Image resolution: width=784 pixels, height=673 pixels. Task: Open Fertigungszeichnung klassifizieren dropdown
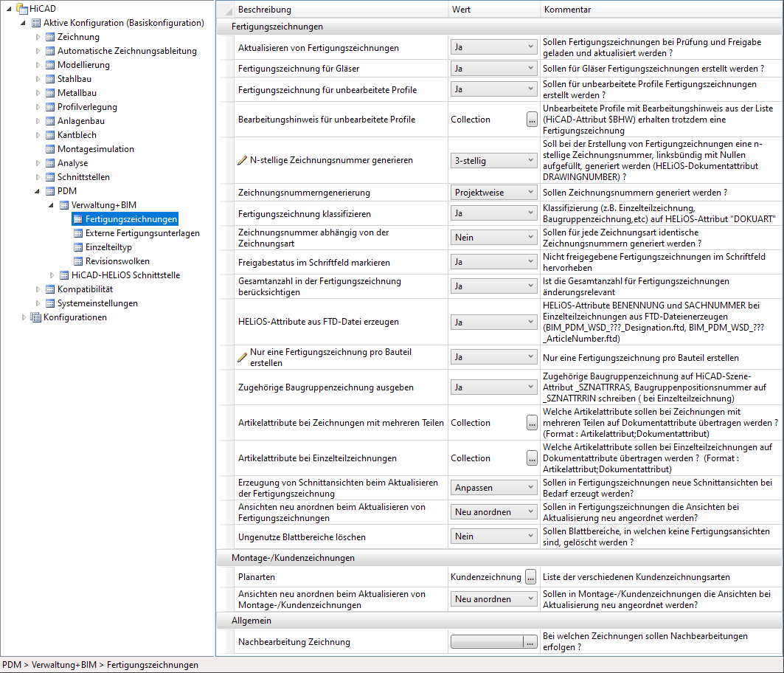(493, 213)
